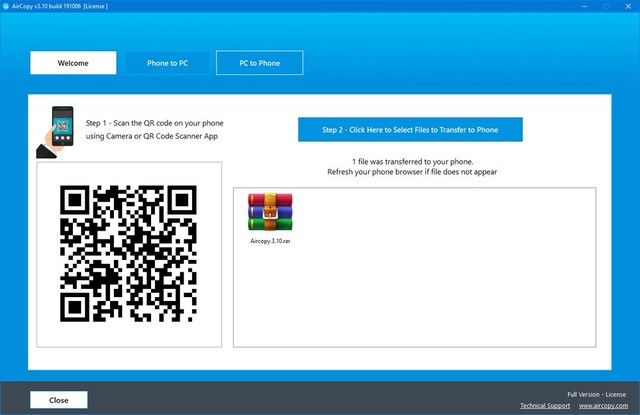Open the PC to Phone tab
Image resolution: width=640 pixels, height=415 pixels.
259,63
